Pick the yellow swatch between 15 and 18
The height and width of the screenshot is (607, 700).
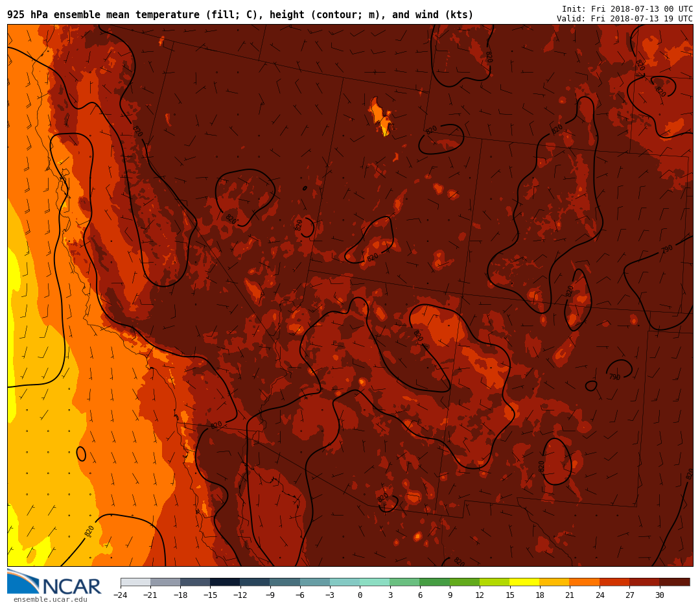coord(524,582)
